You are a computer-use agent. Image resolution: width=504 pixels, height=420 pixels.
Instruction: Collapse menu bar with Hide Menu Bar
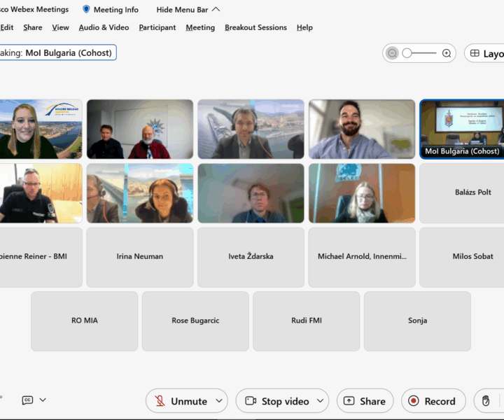pyautogui.click(x=188, y=10)
